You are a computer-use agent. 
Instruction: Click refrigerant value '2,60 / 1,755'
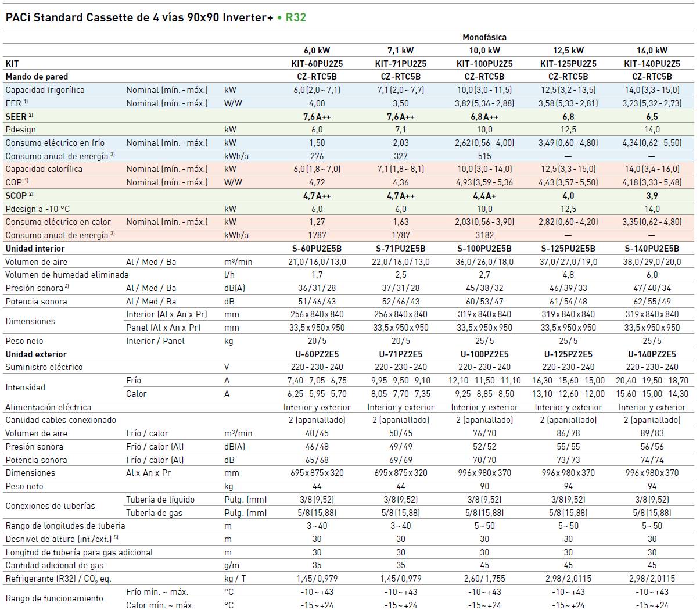pos(484,579)
